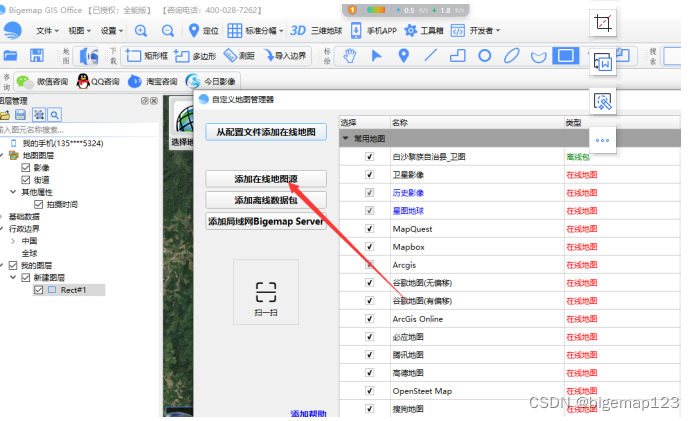Screen dimensions: 694x421
Task: Click 添加离线数据包 button
Action: (x=266, y=200)
